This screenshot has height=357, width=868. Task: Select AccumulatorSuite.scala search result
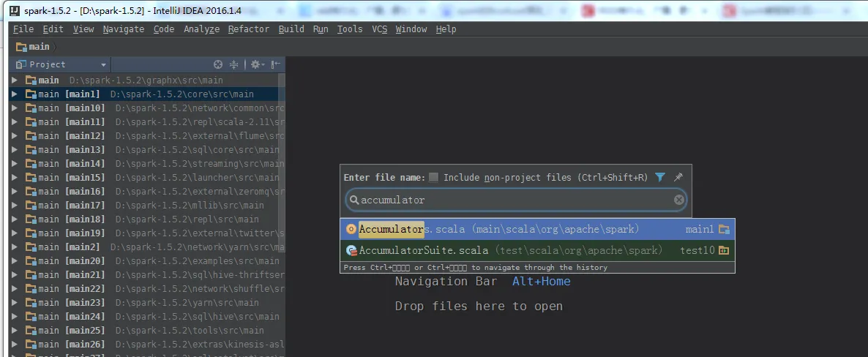pos(537,251)
